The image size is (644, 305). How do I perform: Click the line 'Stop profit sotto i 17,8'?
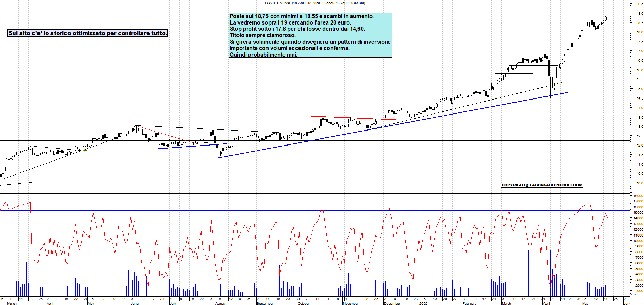click(297, 29)
